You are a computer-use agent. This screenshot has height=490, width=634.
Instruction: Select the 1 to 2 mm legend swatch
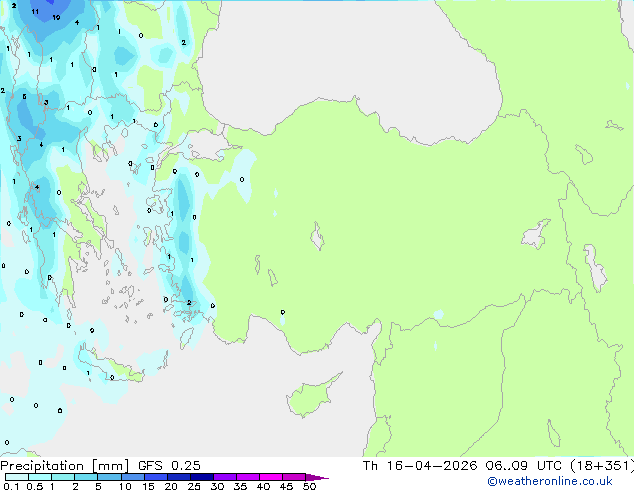[x=63, y=477]
